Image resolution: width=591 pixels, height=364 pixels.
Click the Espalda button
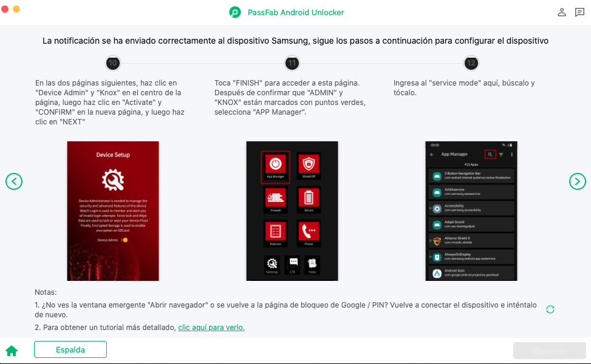[70, 349]
